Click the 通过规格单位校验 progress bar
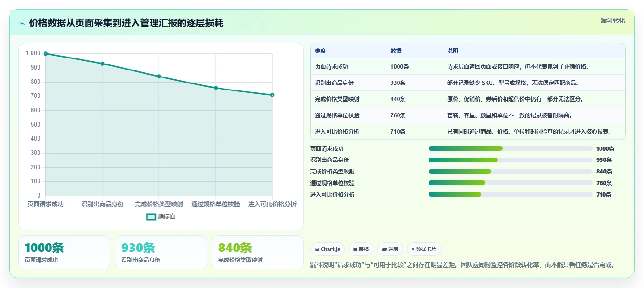Image resolution: width=644 pixels, height=288 pixels. 511,183
